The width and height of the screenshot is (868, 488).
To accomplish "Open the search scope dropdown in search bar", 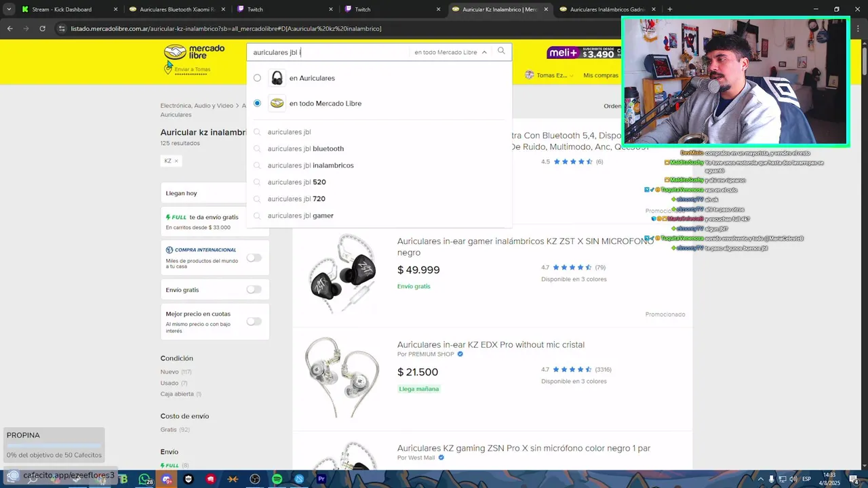I will click(450, 52).
